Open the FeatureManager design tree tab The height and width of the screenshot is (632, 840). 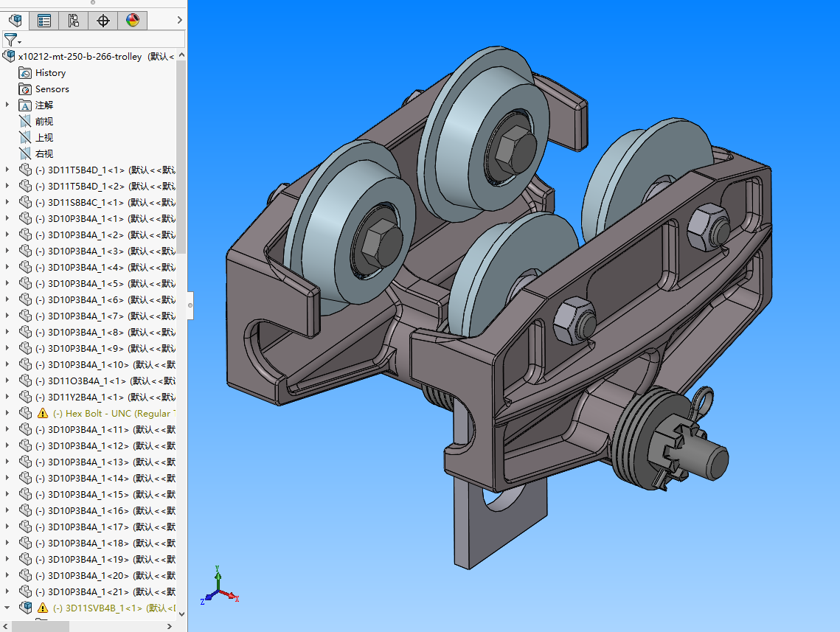click(15, 21)
